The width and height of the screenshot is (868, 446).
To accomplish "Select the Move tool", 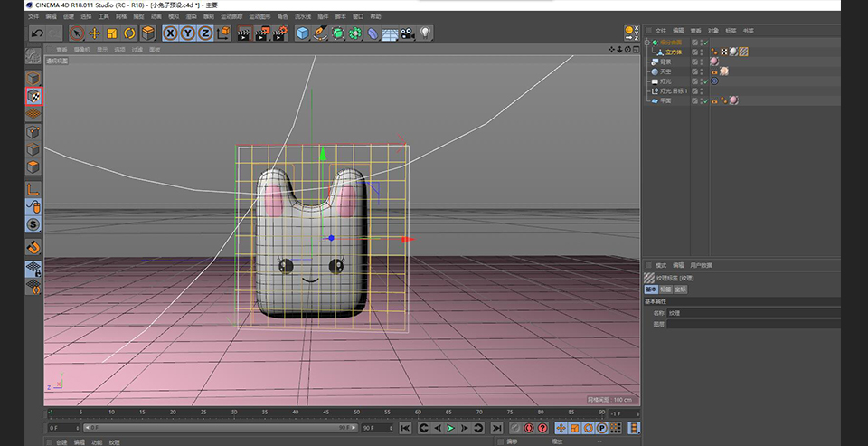I will pos(94,33).
